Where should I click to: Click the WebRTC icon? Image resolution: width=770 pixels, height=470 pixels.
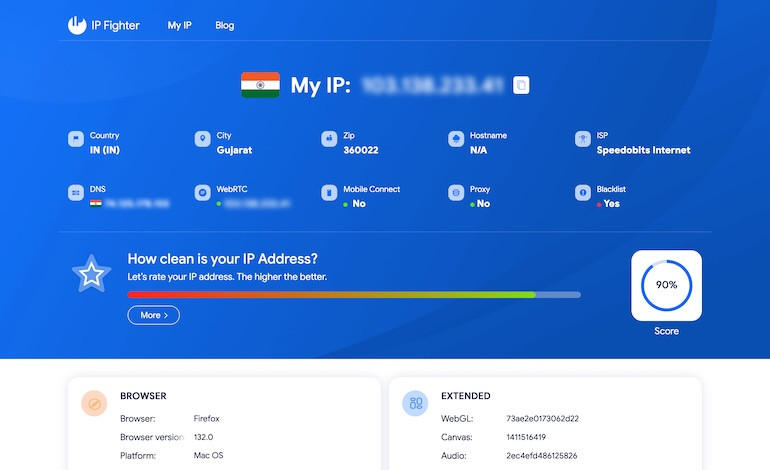tap(203, 192)
